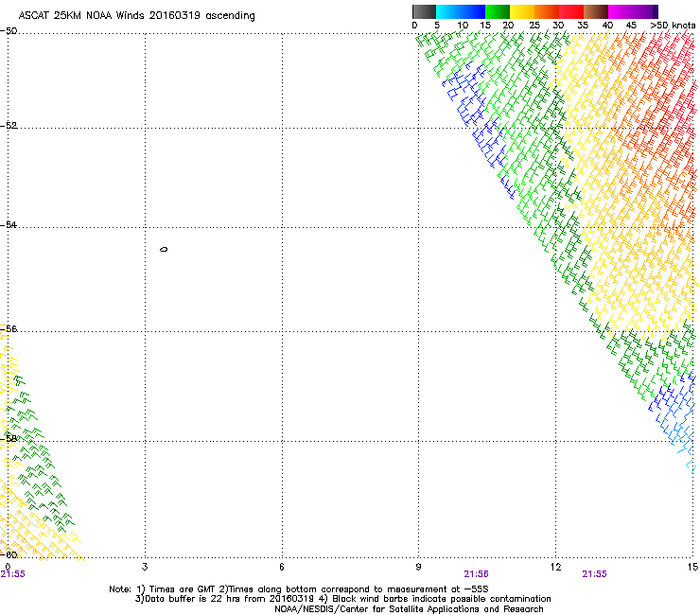Click the legend tick label 25

(534, 26)
